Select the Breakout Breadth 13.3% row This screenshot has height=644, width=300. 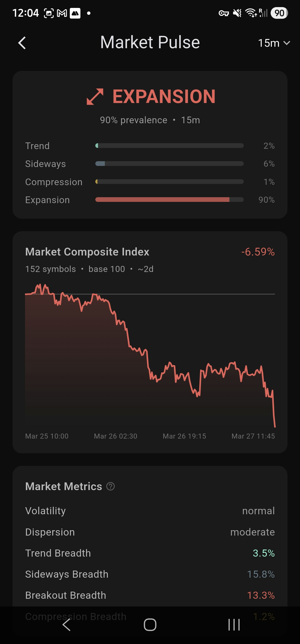coord(150,595)
